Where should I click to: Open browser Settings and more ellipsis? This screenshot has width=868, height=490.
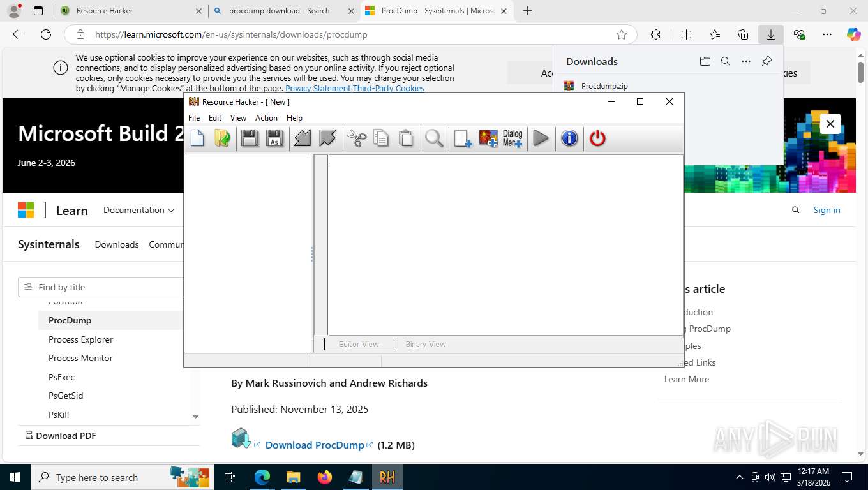click(827, 34)
